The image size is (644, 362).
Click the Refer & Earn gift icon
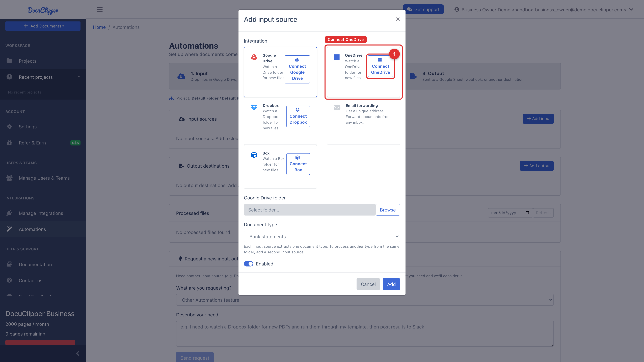10,143
